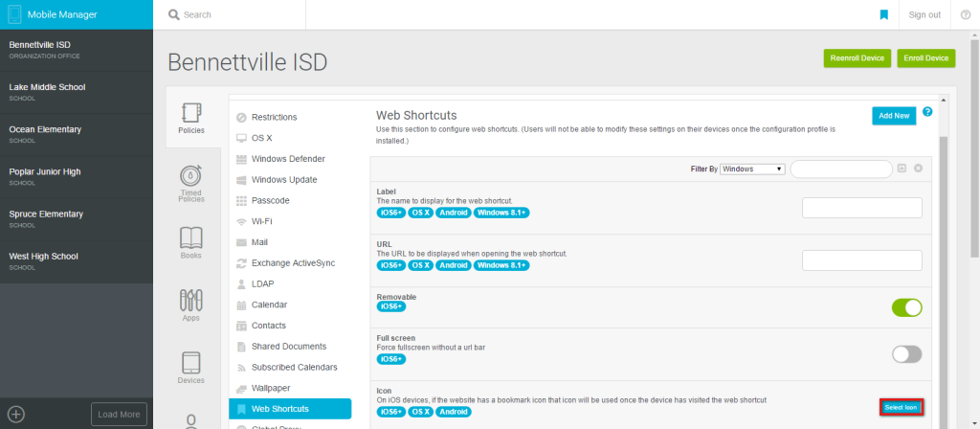The width and height of the screenshot is (980, 429).
Task: Open the Books icon
Action: 190,237
